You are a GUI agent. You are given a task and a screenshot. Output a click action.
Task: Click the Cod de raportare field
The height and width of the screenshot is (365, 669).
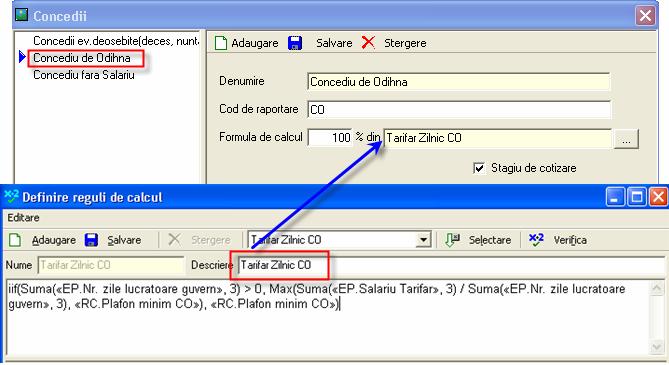coord(459,109)
